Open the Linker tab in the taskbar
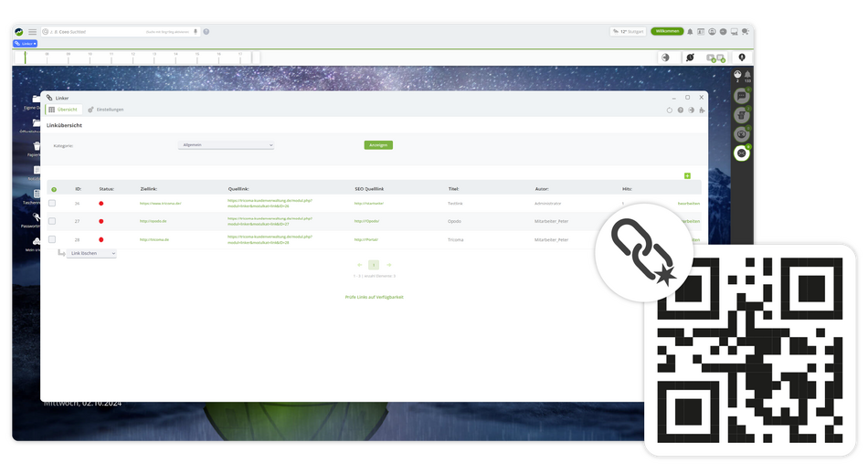 [x=25, y=43]
